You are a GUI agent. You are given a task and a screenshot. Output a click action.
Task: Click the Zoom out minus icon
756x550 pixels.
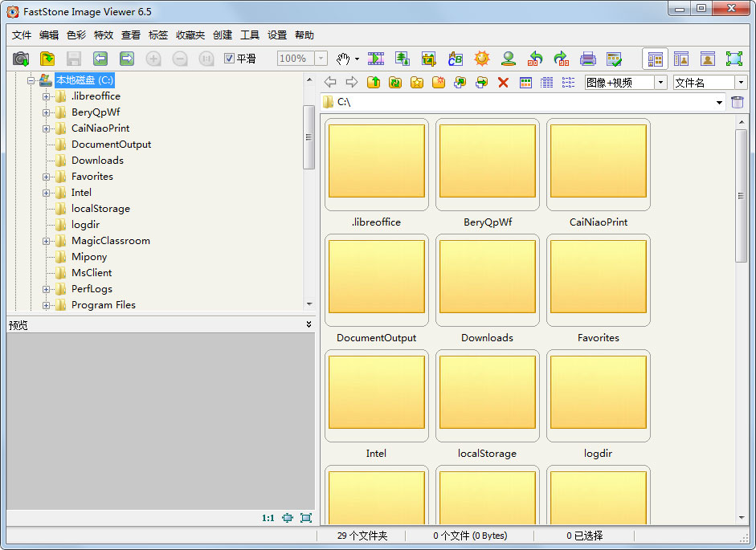pyautogui.click(x=180, y=59)
